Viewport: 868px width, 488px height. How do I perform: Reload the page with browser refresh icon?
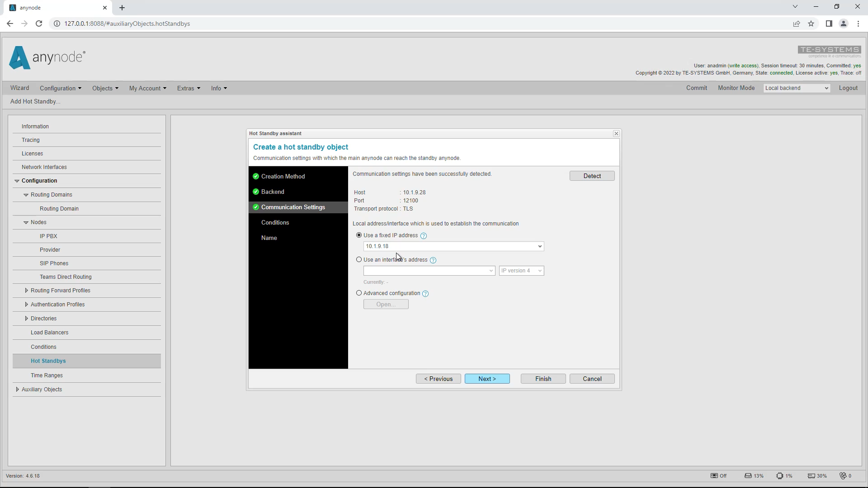(39, 23)
